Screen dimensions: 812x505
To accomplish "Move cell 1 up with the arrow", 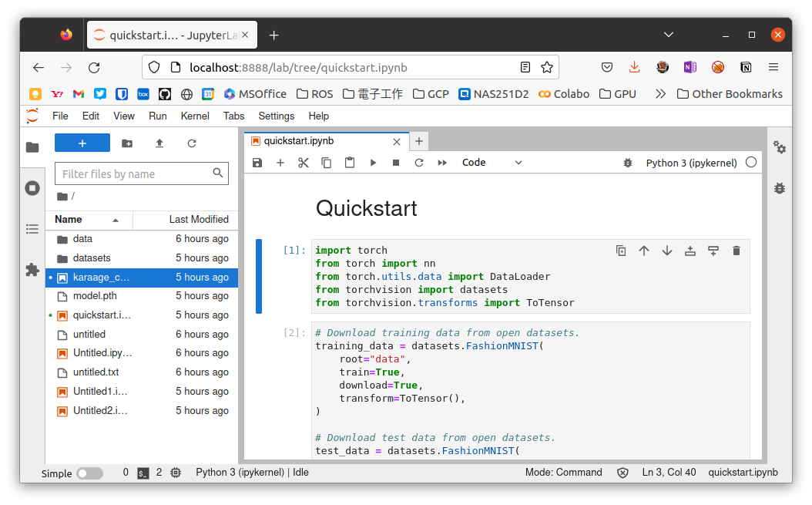I will click(x=644, y=251).
